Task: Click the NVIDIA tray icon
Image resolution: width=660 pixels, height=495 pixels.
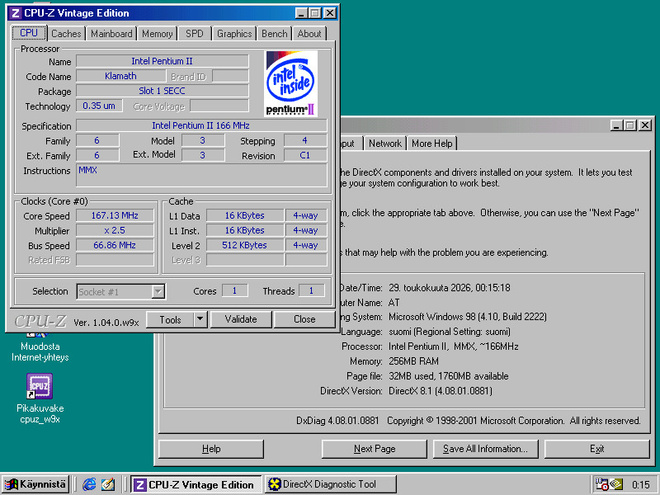Action: point(616,484)
